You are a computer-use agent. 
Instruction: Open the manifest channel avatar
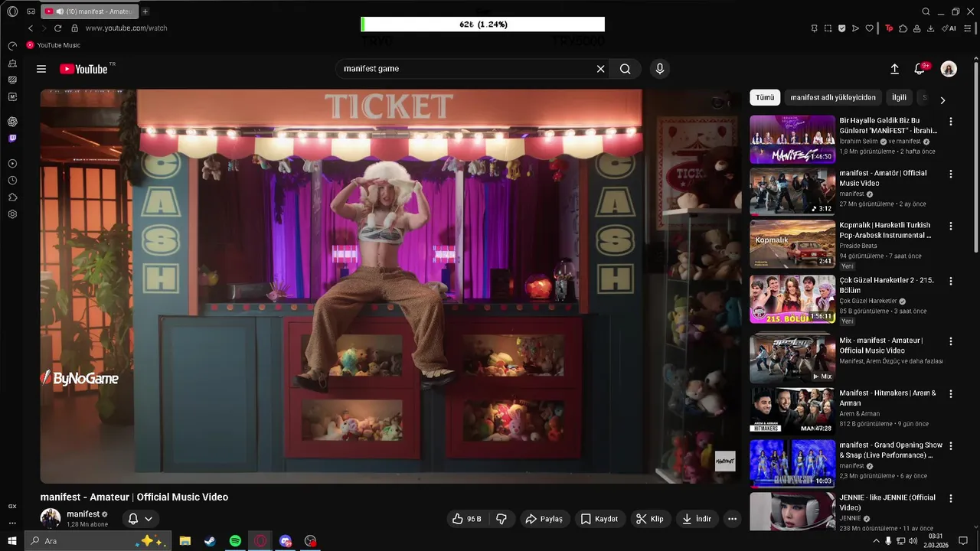coord(51,518)
